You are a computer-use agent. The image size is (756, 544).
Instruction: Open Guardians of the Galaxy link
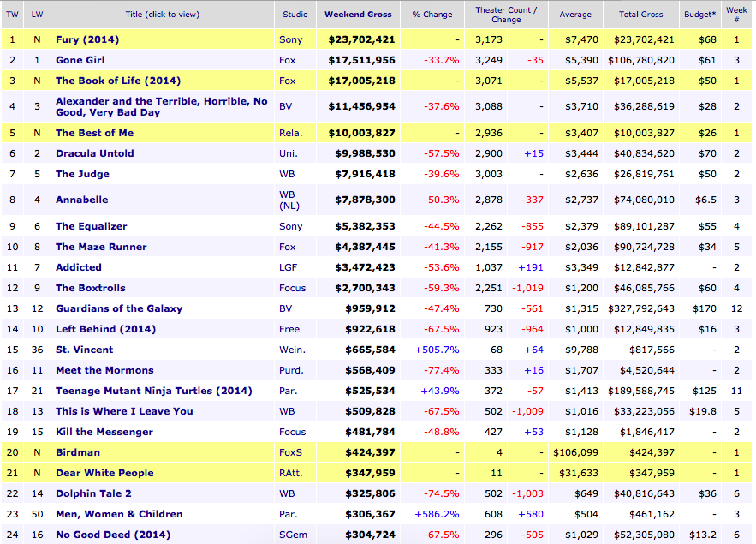click(x=119, y=308)
